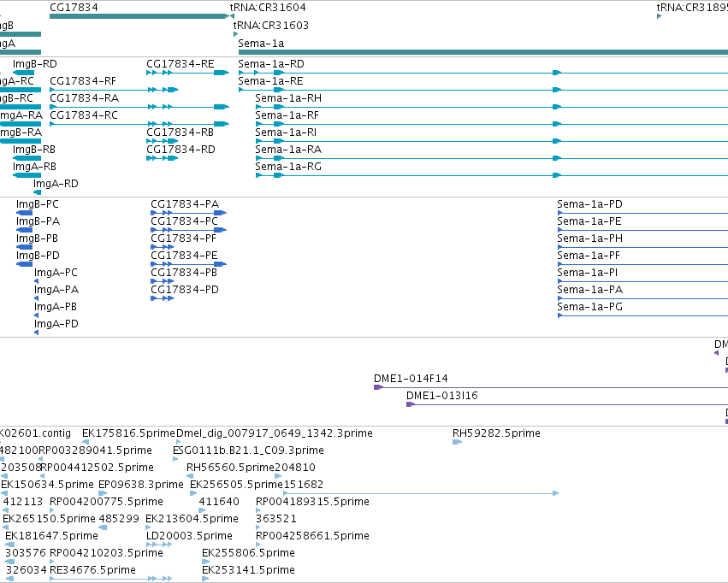This screenshot has width=728, height=583.
Task: Select the LD20003.5prime EST label
Action: (189, 537)
